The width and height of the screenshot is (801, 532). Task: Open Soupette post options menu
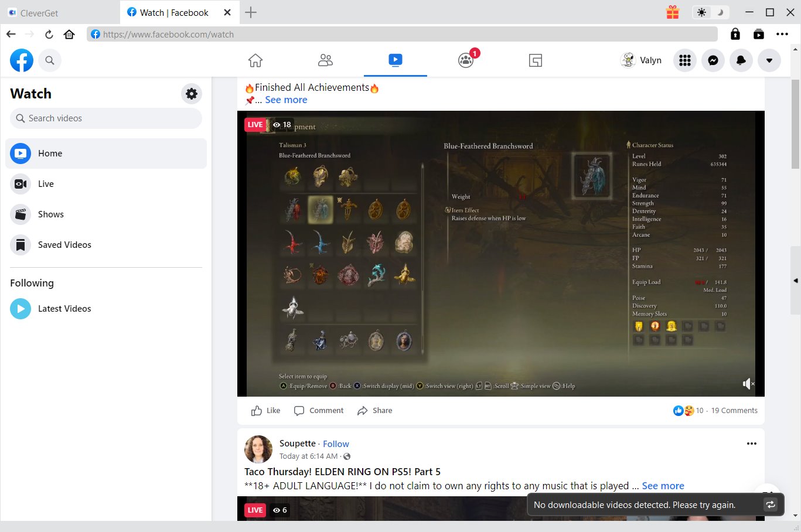(x=752, y=444)
